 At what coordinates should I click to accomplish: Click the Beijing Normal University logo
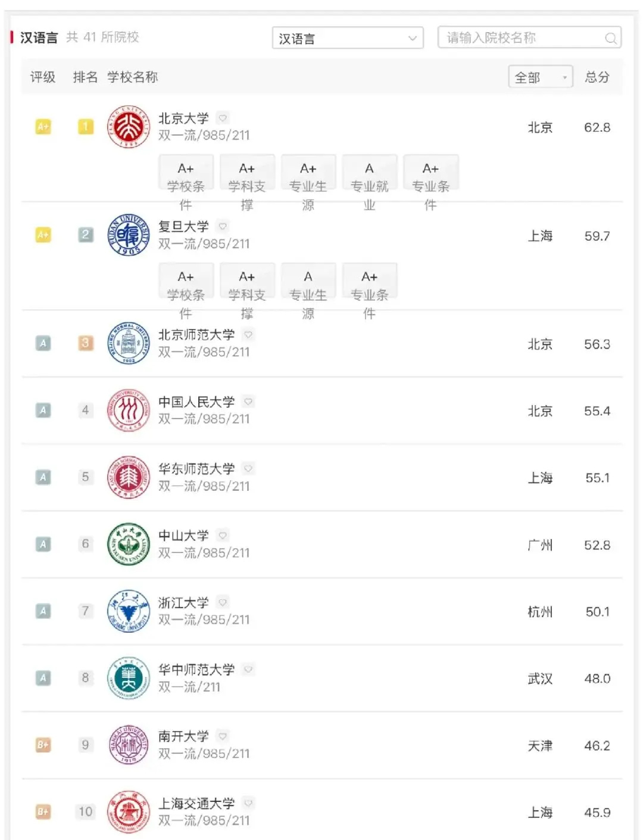coord(128,344)
